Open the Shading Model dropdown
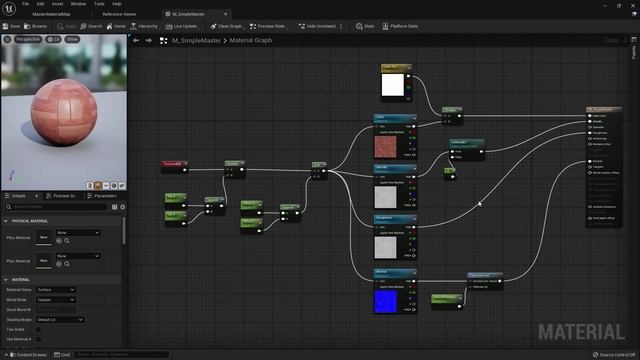The width and height of the screenshot is (640, 360). pyautogui.click(x=60, y=320)
